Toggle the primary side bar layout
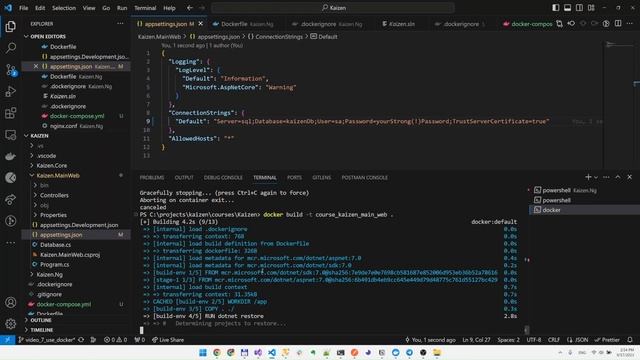The width and height of the screenshot is (640, 360). [556, 8]
